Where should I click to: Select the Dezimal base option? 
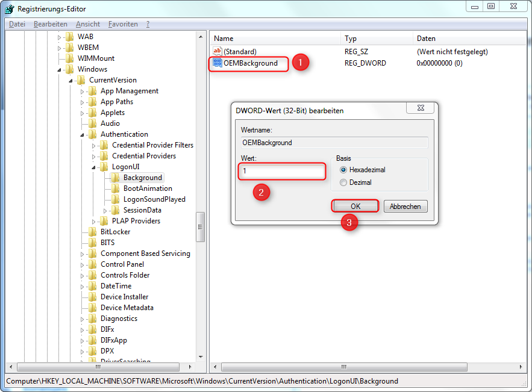(344, 182)
